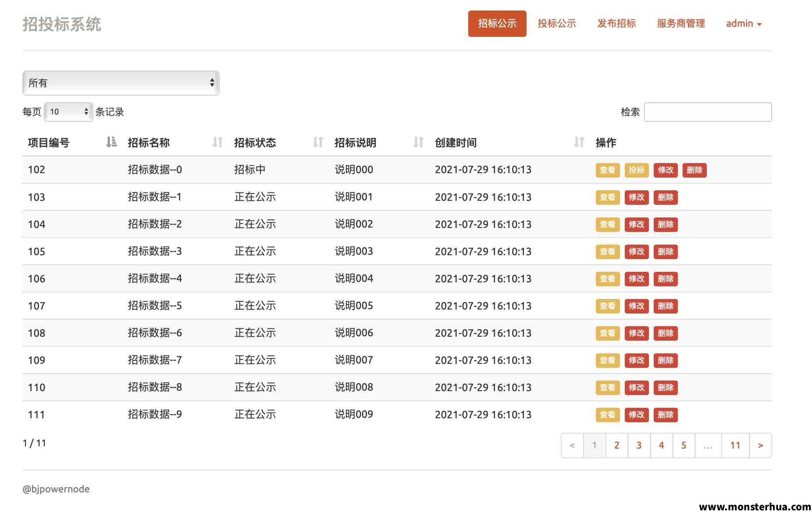Delete project 108

(666, 333)
